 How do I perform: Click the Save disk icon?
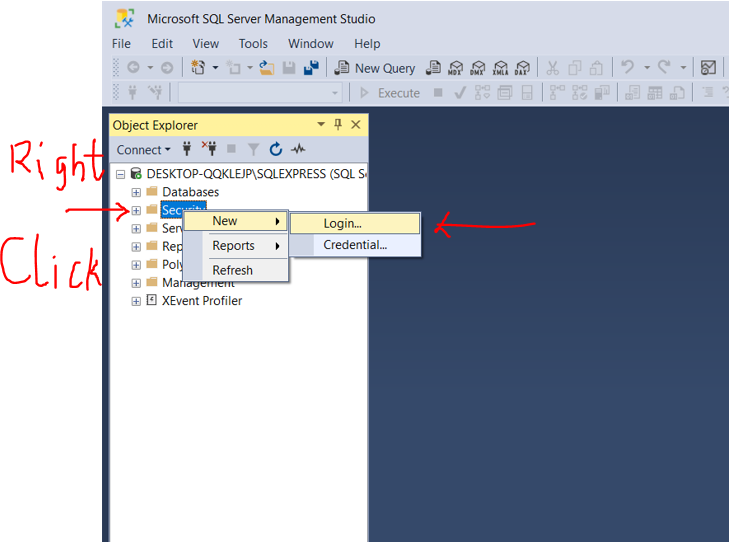pos(289,68)
